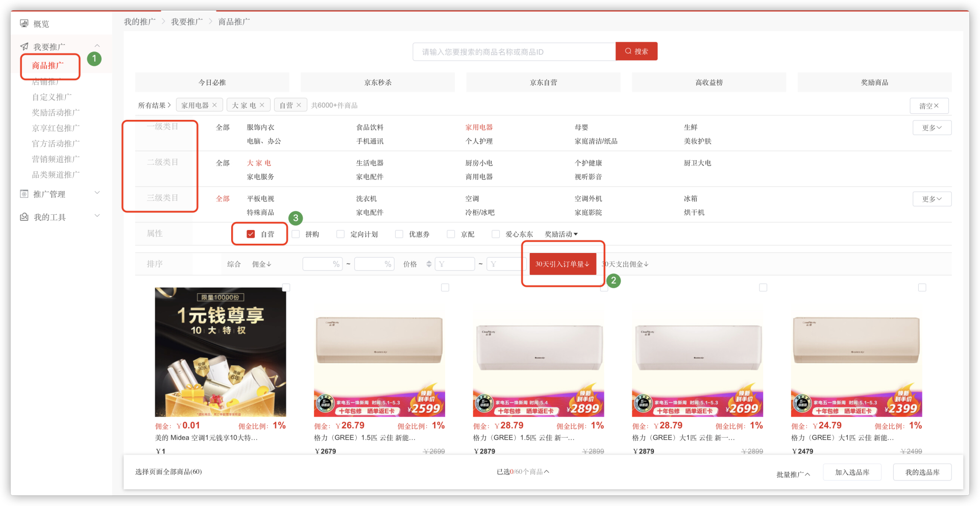Open the 概览 overview icon

point(24,23)
